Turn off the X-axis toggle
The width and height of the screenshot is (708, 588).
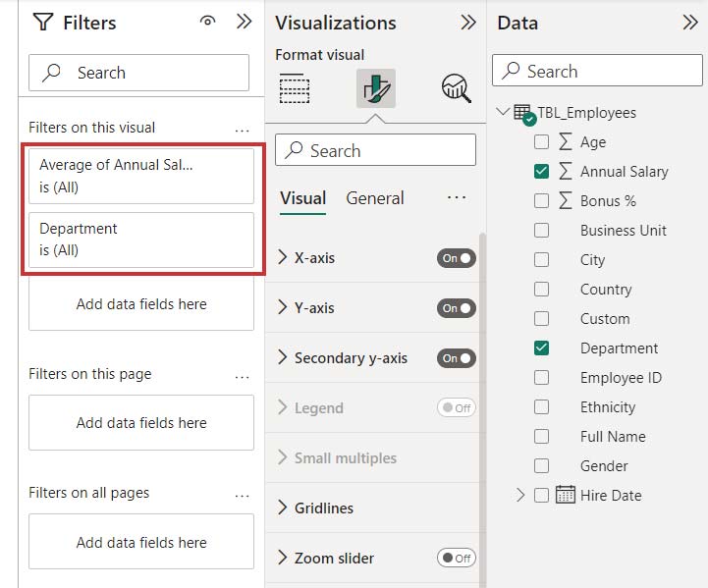point(457,258)
